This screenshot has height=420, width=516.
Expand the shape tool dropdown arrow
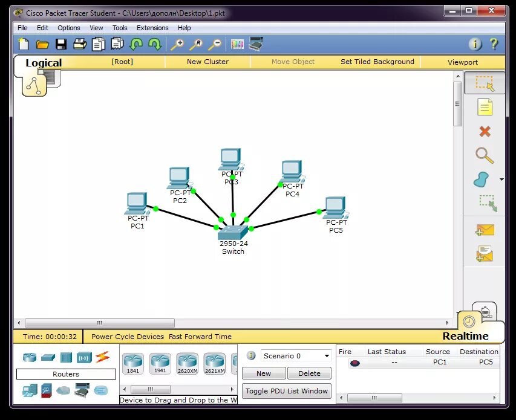coord(501,179)
